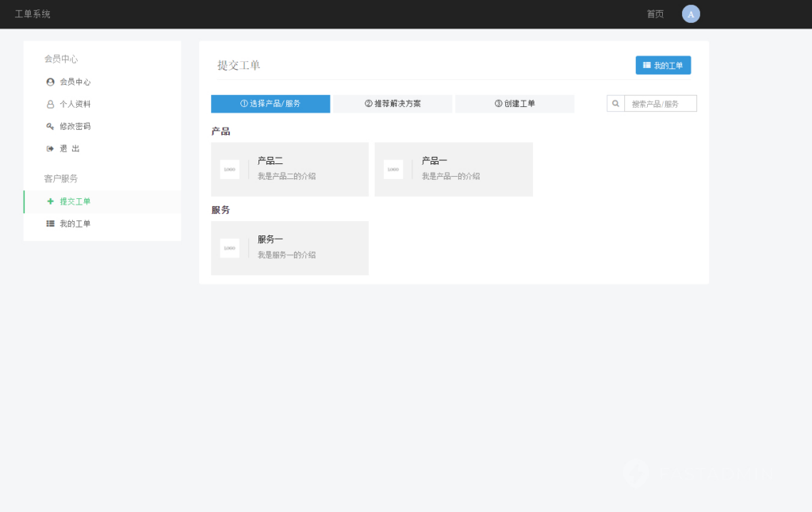Switch to the ② 推荐解决方案 step tab

coord(393,104)
